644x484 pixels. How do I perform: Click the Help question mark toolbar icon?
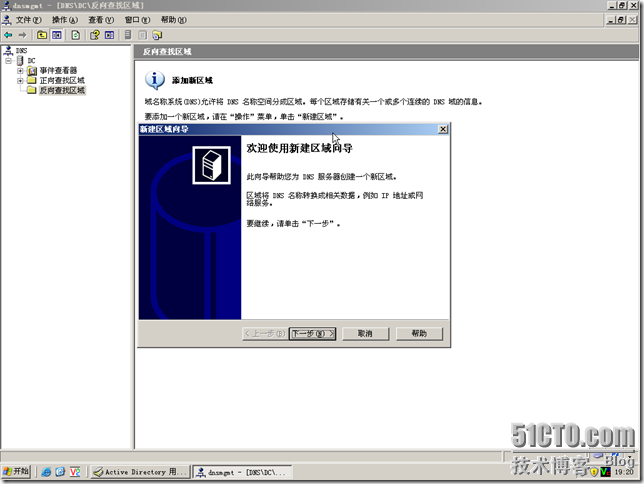coord(95,35)
